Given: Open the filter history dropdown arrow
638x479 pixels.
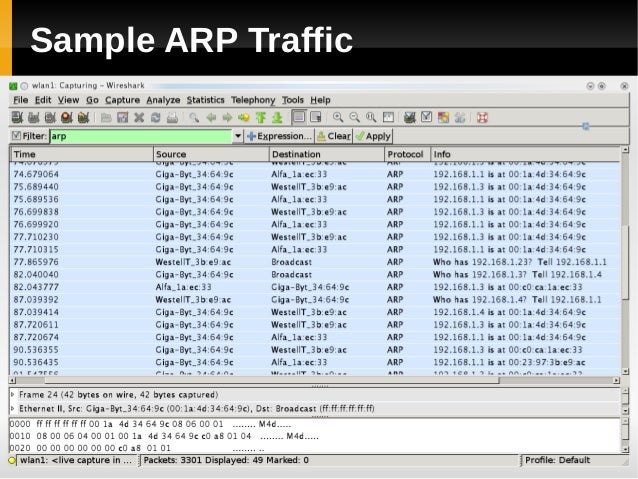Looking at the screenshot, I should 238,136.
